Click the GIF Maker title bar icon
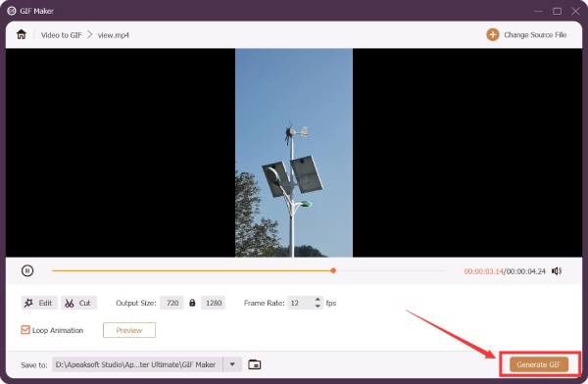 [x=12, y=11]
